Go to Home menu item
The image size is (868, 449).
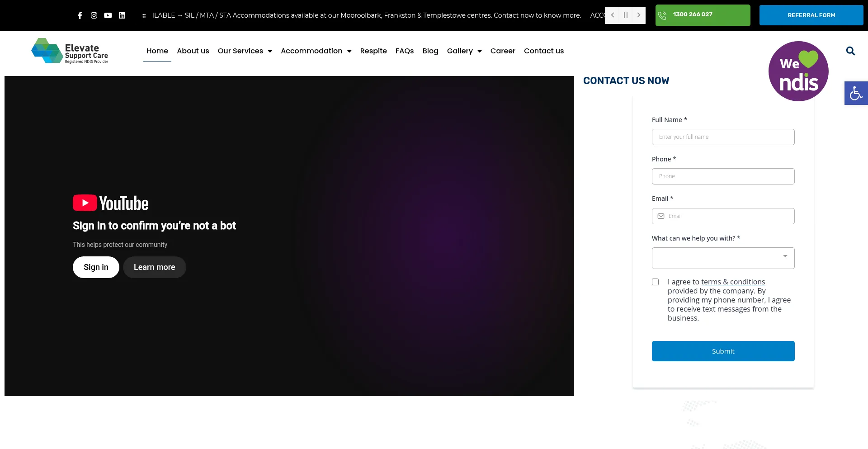pos(157,51)
